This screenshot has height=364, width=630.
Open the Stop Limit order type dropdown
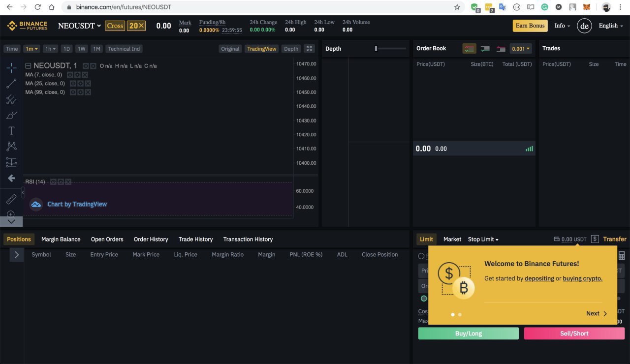pos(483,239)
